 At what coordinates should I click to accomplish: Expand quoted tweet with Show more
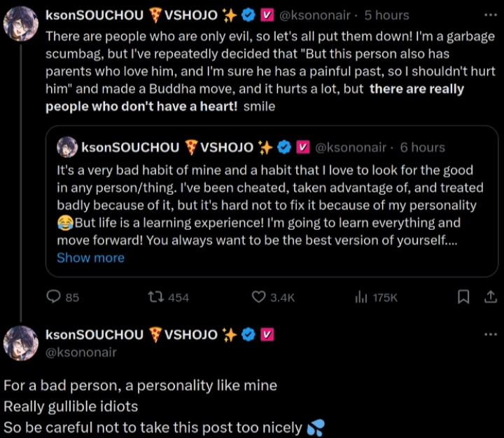click(90, 258)
